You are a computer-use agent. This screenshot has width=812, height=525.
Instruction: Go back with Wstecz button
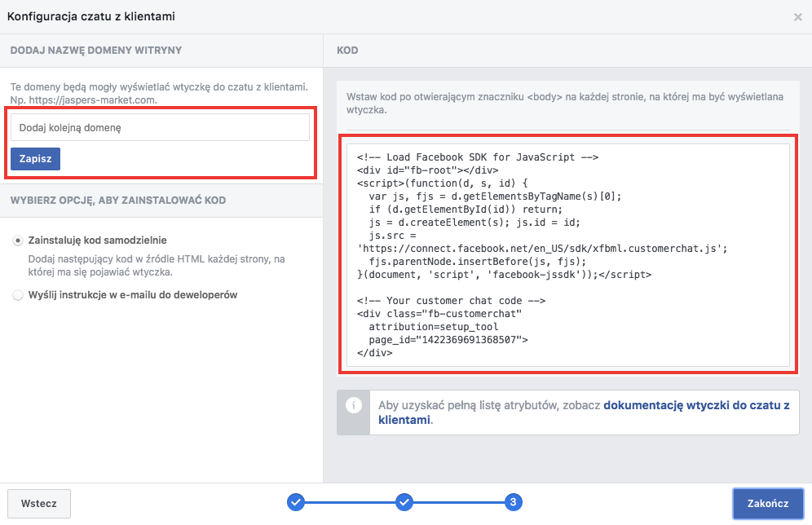(x=39, y=503)
